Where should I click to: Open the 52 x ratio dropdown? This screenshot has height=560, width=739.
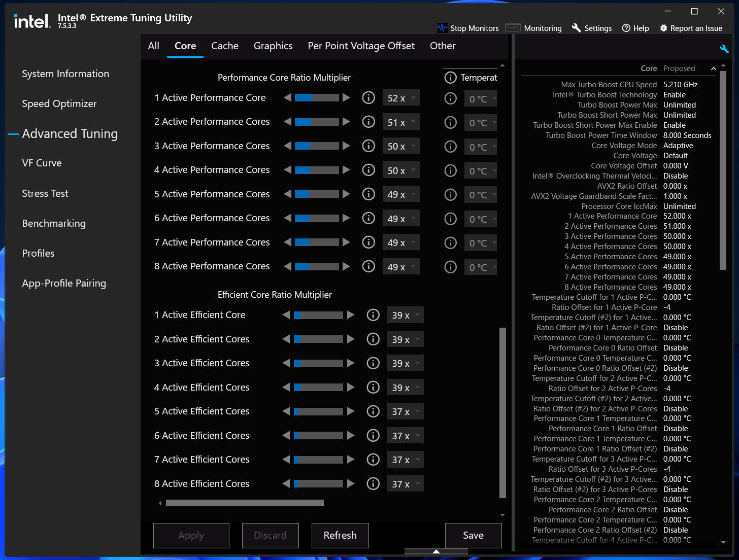pos(401,98)
